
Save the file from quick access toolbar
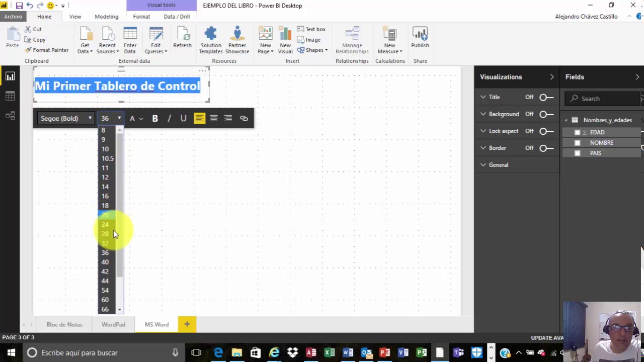point(19,6)
